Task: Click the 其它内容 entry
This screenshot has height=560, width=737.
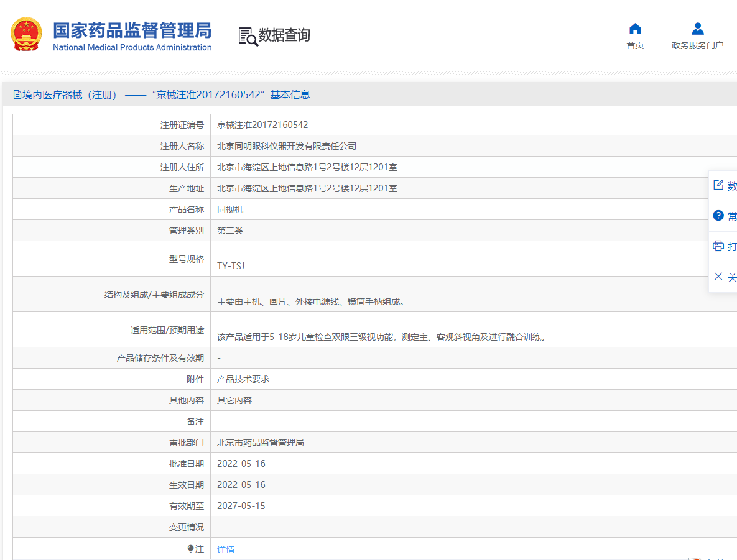Action: 234,400
